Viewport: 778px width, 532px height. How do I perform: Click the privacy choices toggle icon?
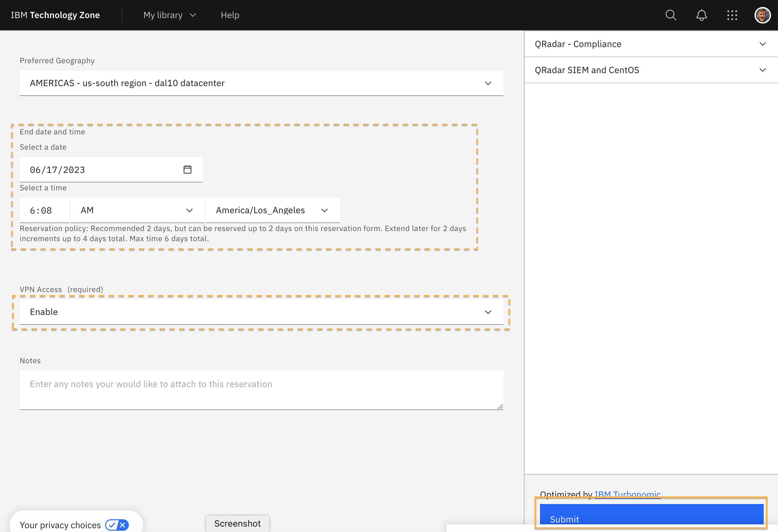[x=117, y=525]
